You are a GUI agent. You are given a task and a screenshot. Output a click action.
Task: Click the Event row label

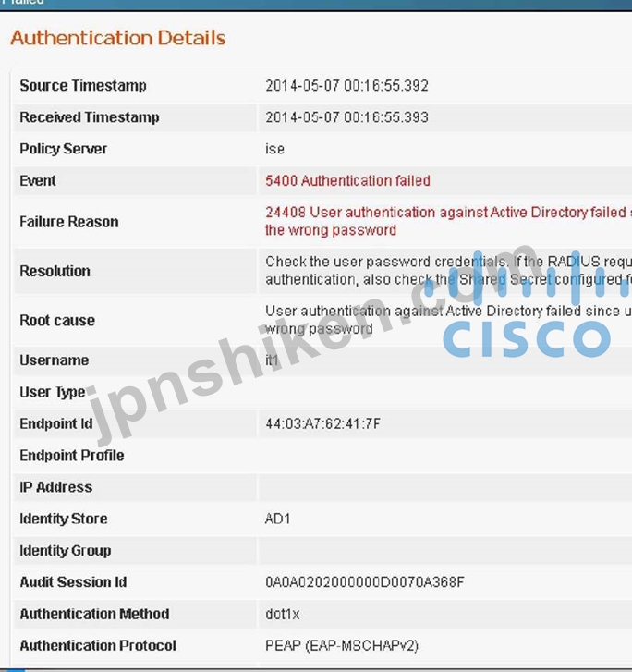coord(38,181)
